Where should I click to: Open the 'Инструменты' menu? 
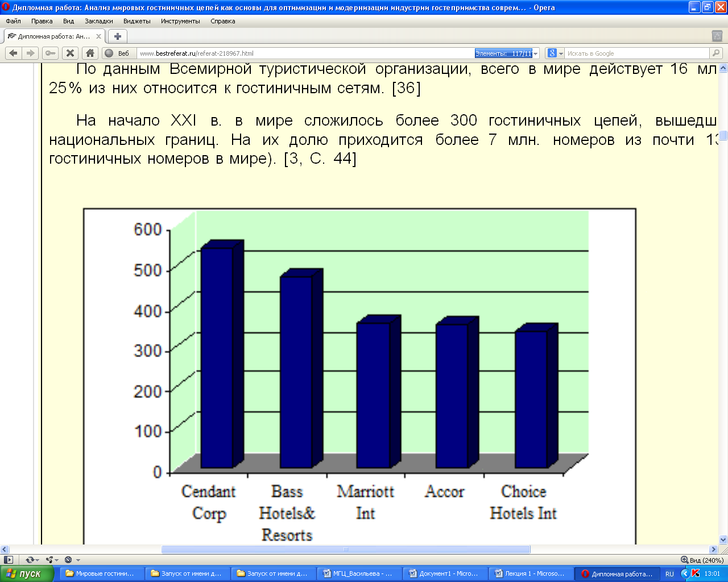click(x=180, y=21)
